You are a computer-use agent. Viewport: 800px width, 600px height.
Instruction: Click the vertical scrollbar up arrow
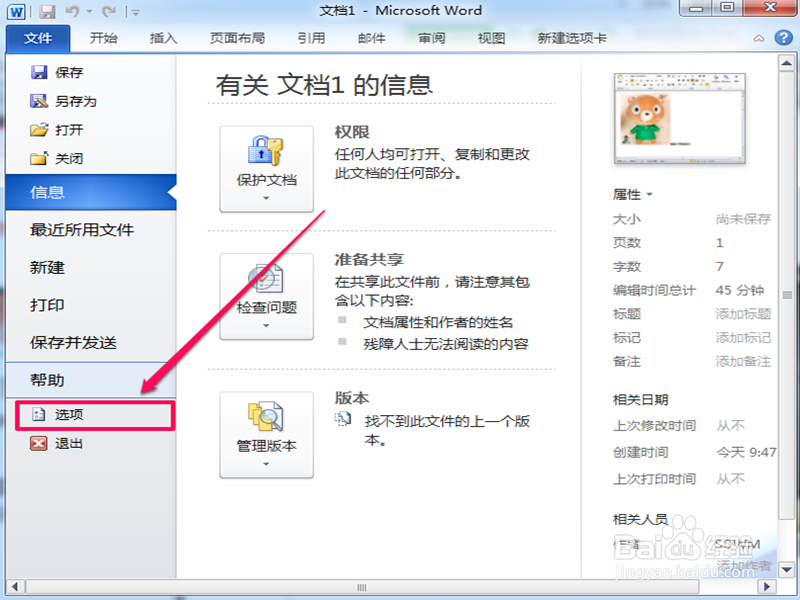786,64
